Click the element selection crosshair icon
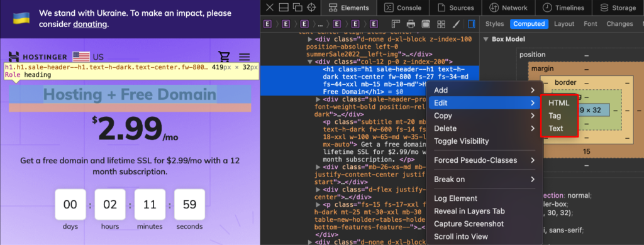 [x=311, y=8]
